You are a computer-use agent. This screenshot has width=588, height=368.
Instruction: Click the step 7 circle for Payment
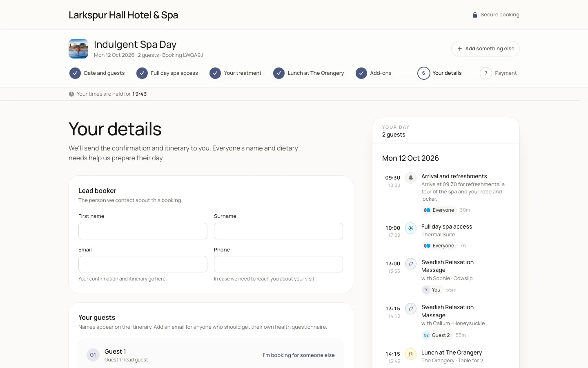pyautogui.click(x=486, y=73)
